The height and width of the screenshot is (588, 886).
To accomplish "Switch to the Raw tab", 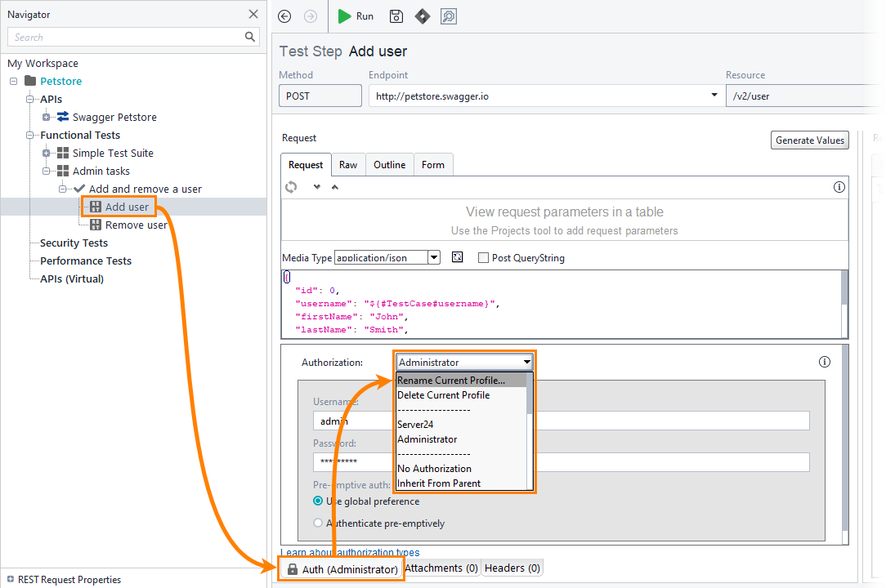I will (x=348, y=165).
